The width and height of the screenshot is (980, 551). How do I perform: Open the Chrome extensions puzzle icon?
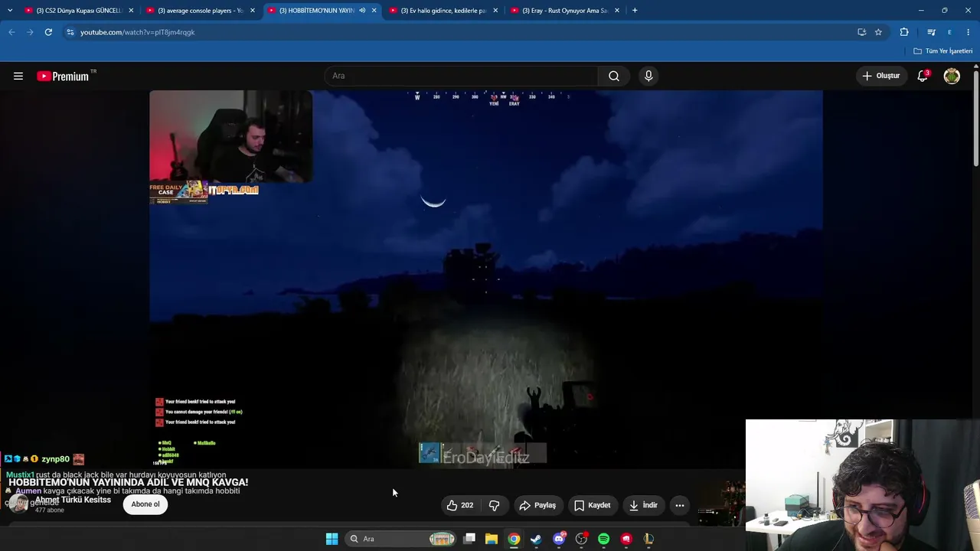[x=904, y=32]
